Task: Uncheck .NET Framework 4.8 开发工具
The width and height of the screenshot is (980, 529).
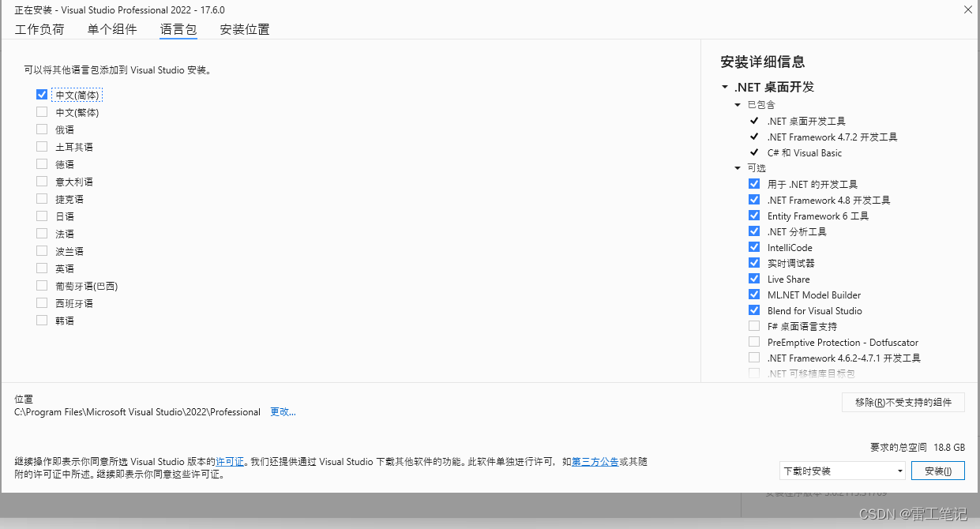Action: coord(754,200)
